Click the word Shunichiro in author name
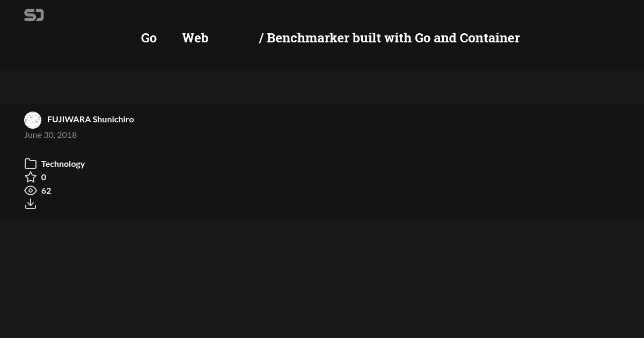The width and height of the screenshot is (644, 338). 113,119
